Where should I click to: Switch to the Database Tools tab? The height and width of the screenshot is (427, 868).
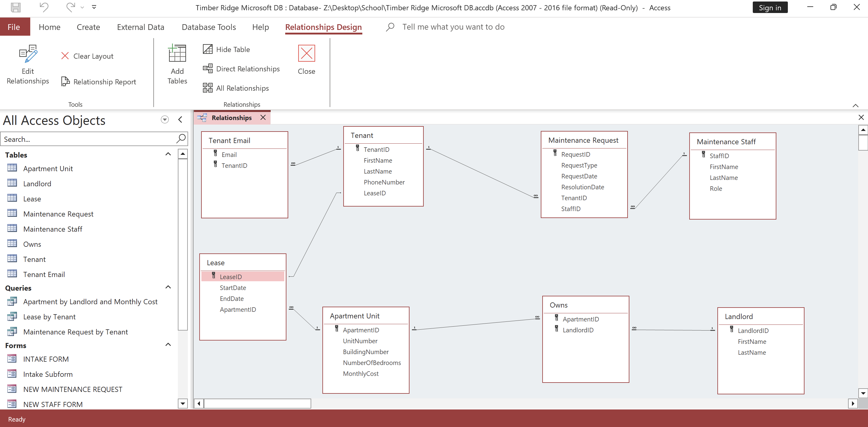[x=209, y=27]
